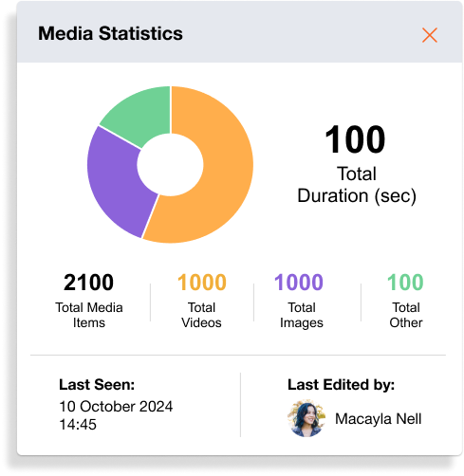
Task: Click the 2100 Total Media Items count
Action: tap(88, 283)
